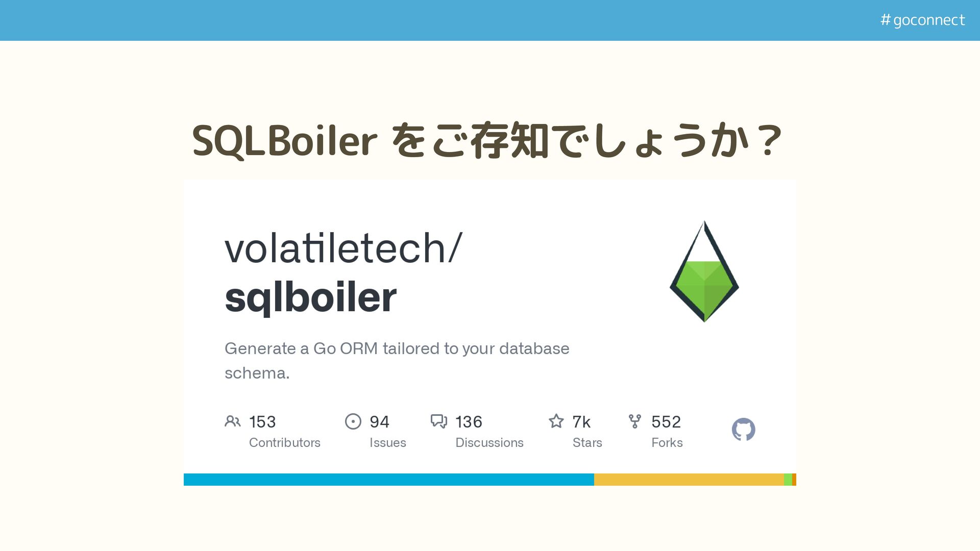Screen dimensions: 980x551
Task: Click the slide title about SQLBoiler
Action: tap(487, 140)
